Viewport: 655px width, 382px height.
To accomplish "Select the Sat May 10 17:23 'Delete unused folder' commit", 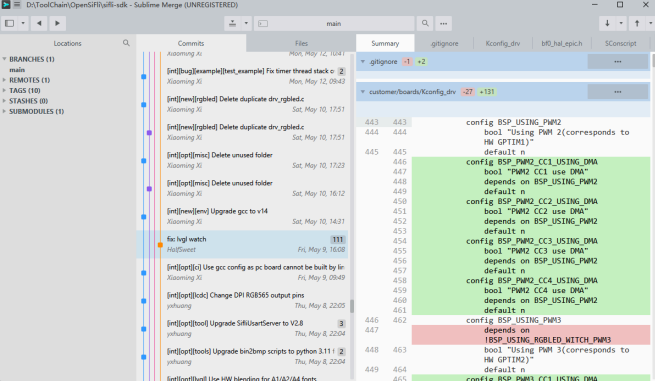I will click(243, 160).
